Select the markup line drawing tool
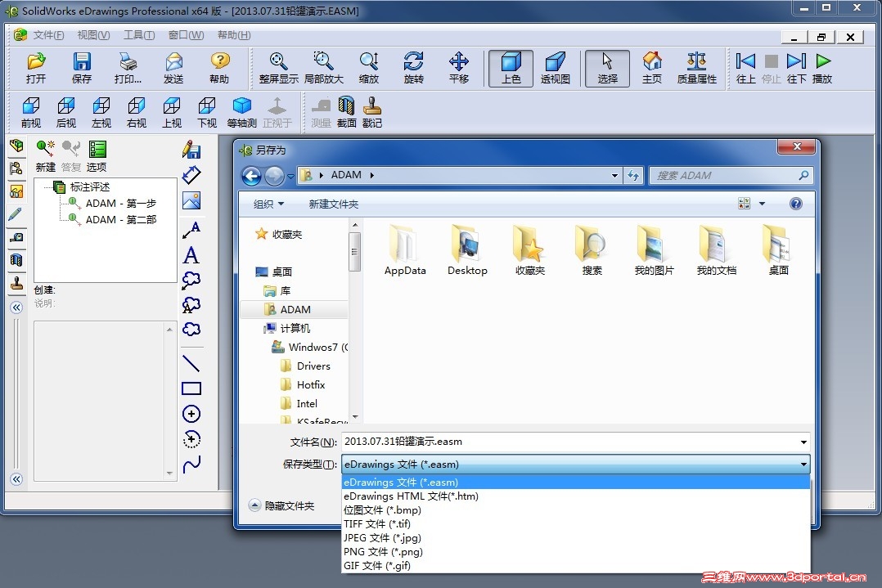 tap(191, 364)
